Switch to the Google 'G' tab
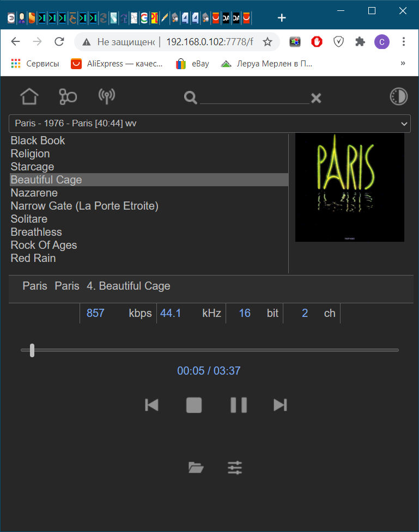Image resolution: width=419 pixels, height=532 pixels. 144,17
